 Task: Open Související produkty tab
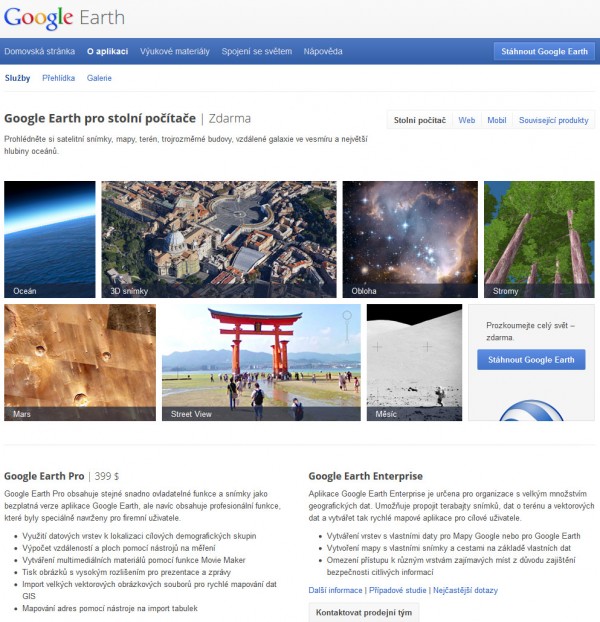tap(554, 120)
